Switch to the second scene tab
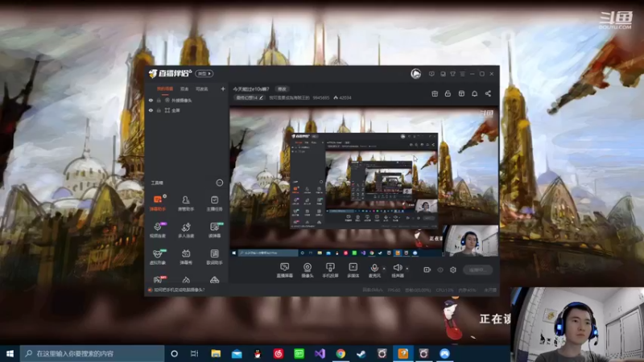This screenshot has width=644, height=362. coord(184,88)
